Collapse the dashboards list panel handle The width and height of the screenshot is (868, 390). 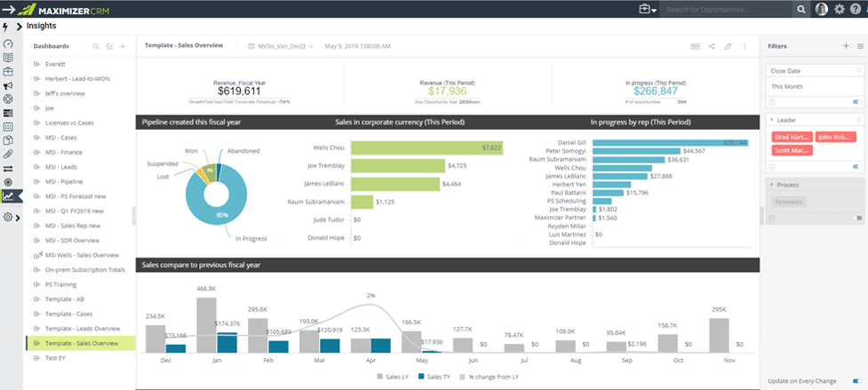133,216
